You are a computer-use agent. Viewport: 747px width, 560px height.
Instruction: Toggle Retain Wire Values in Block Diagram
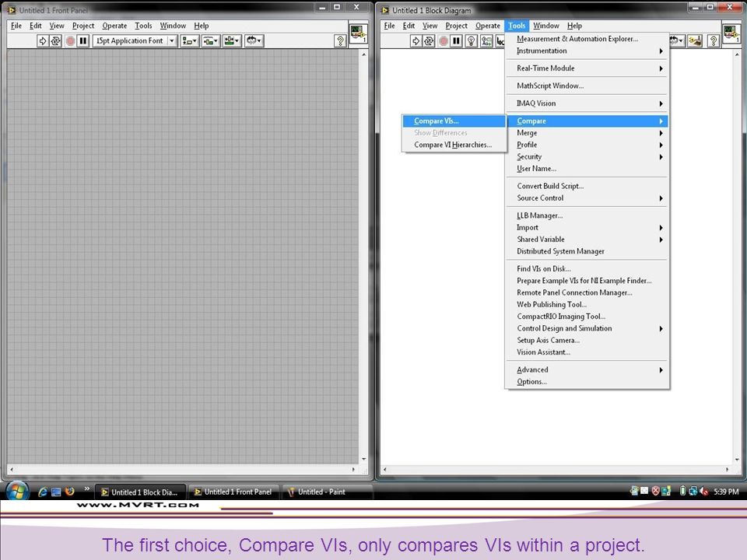click(x=486, y=41)
